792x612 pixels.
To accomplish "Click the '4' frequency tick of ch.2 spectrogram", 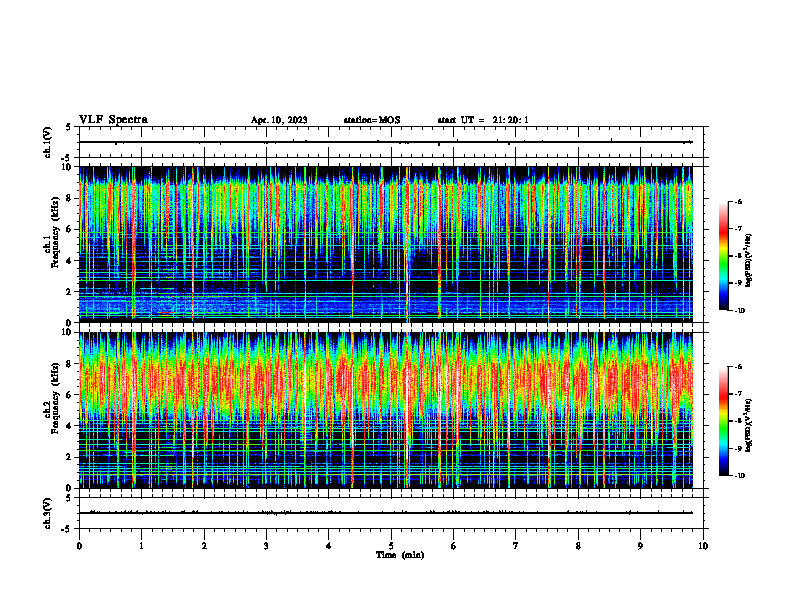I will click(70, 426).
